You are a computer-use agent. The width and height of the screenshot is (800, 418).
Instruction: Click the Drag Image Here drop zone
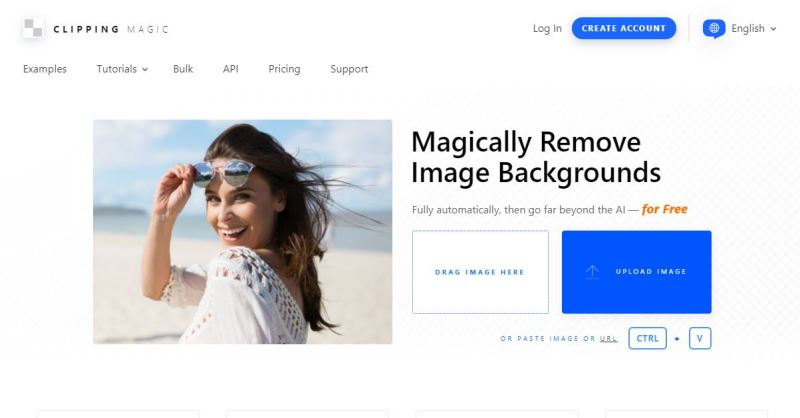pos(480,272)
